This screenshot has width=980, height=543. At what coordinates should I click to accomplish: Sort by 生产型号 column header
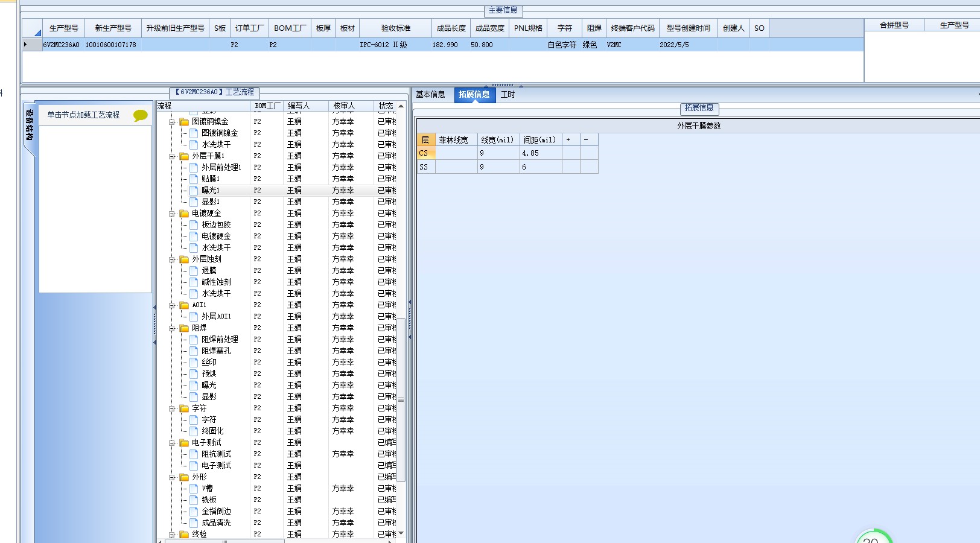click(64, 28)
